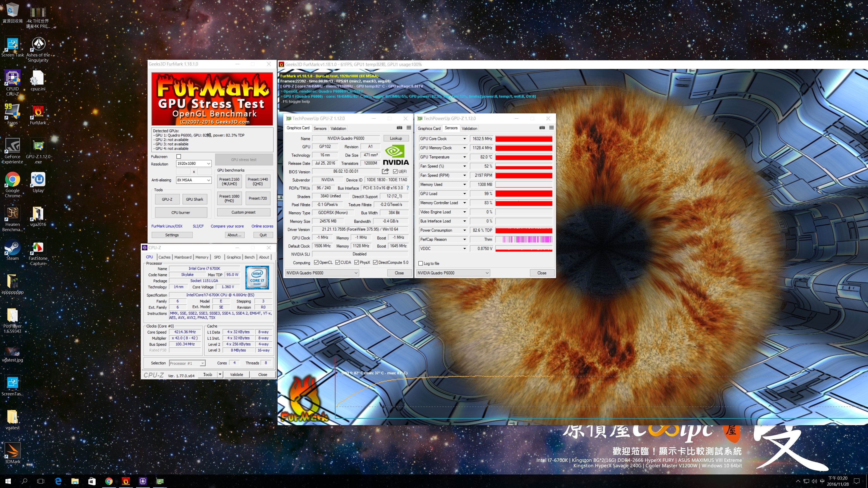Screen dimensions: 868x488
Task: Expand the GPU Temperature sensor dropdown
Action: pos(464,157)
